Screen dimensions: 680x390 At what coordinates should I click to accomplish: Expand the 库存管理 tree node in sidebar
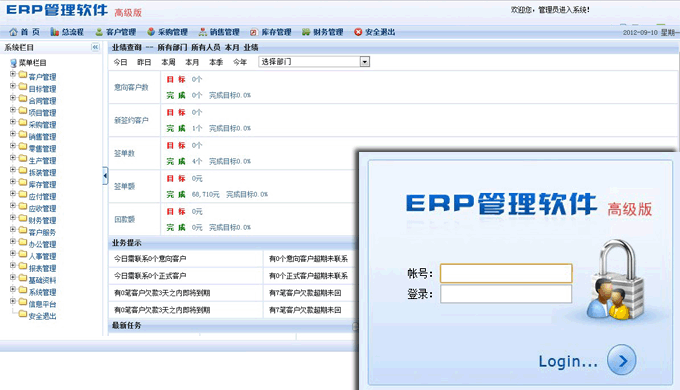tap(13, 182)
